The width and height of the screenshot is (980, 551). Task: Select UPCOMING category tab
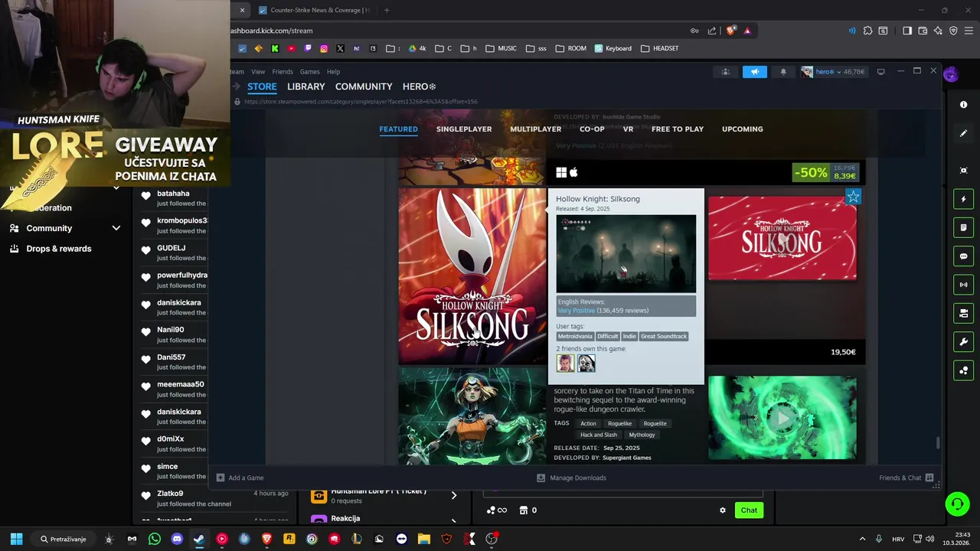tap(743, 129)
